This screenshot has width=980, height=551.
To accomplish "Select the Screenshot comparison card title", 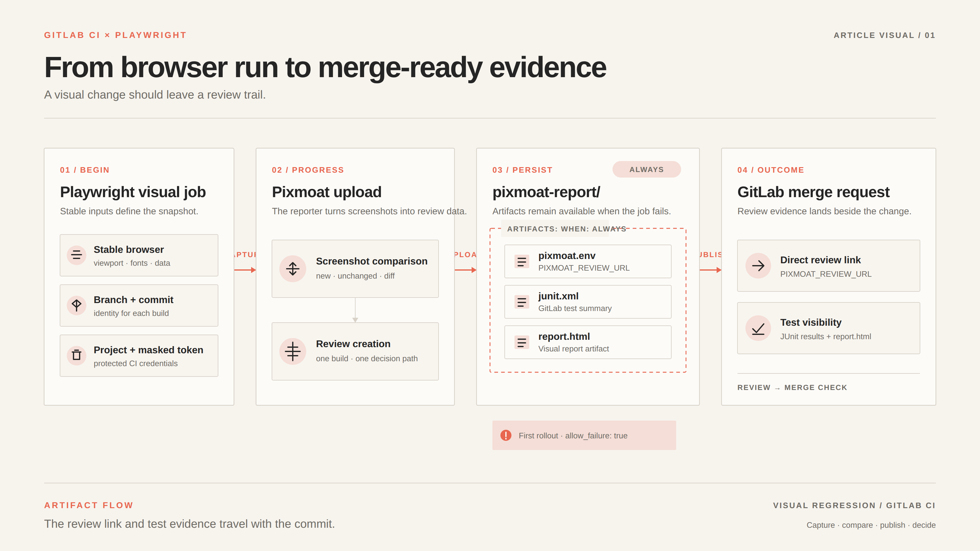I will point(372,261).
